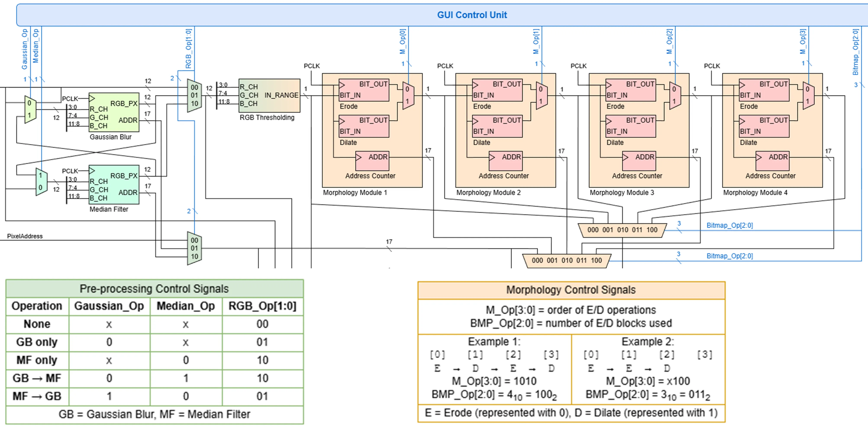Select the MF → GB operation row
Image resolution: width=868 pixels, height=432 pixels.
37,396
